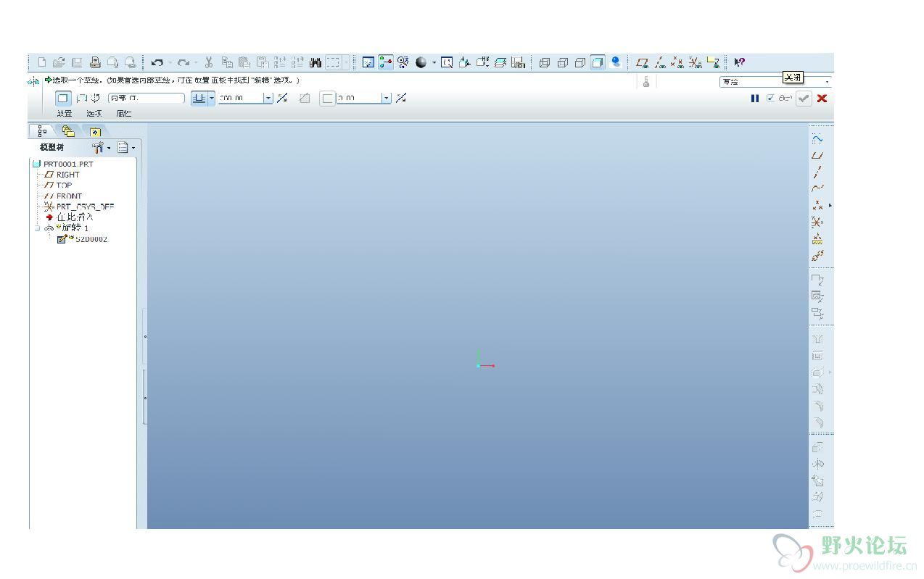Switch to the Model Tree navigator tab
924x579 pixels.
point(43,131)
